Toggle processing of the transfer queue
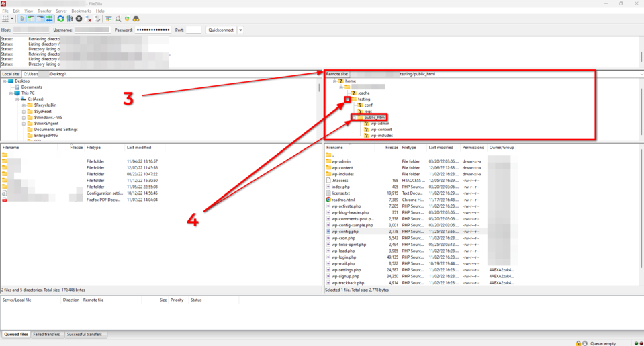The image size is (644, 346). coord(70,19)
